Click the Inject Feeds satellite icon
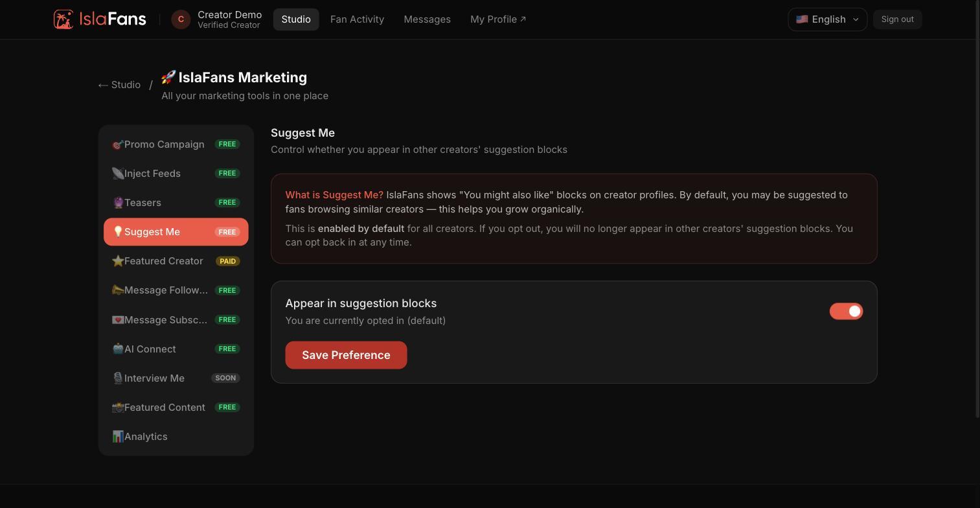This screenshot has width=980, height=508. click(x=117, y=174)
